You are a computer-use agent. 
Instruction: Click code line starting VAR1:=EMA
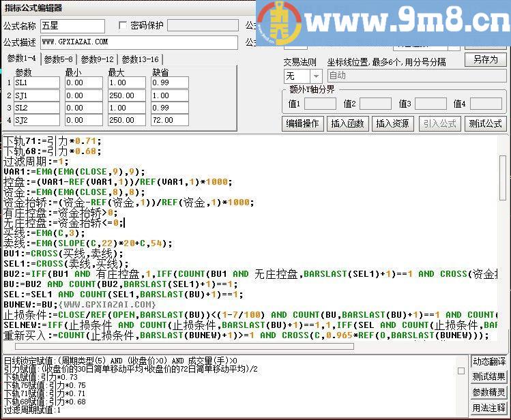point(74,172)
